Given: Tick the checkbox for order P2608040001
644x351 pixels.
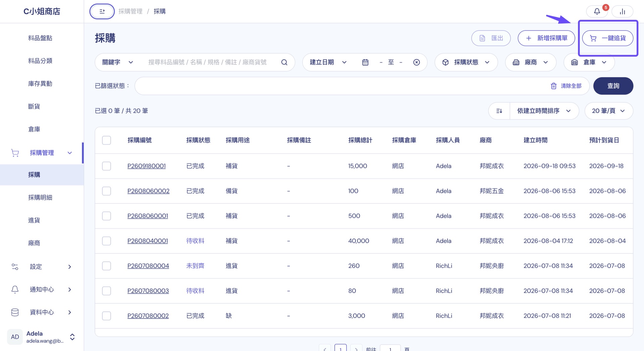Looking at the screenshot, I should [x=106, y=241].
